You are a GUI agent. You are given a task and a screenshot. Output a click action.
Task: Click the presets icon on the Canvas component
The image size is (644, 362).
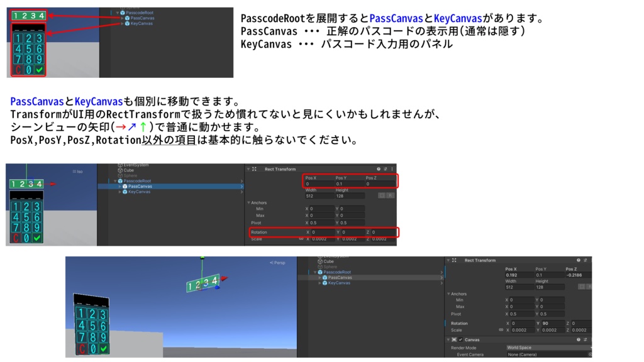(584, 339)
